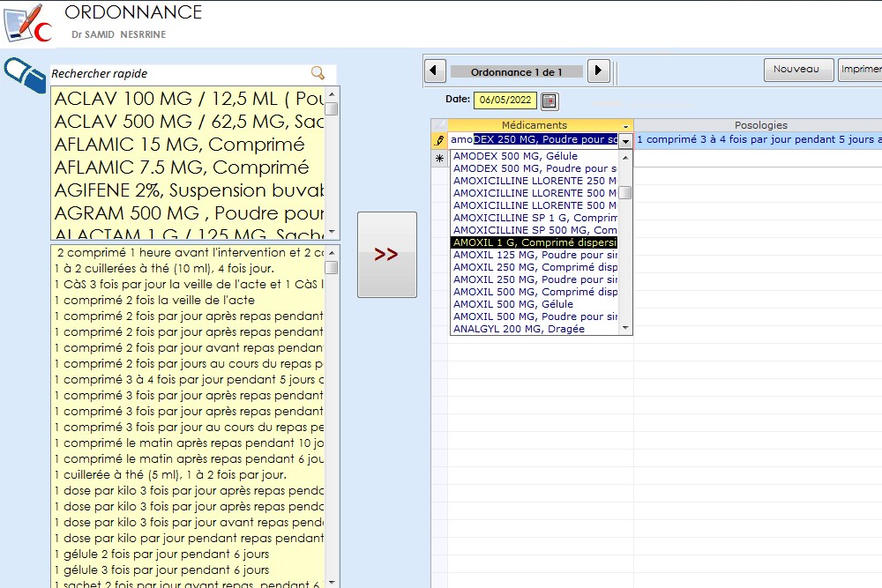Screen dimensions: 882x588
Task: Select the new row asterisk marker
Action: pos(439,159)
